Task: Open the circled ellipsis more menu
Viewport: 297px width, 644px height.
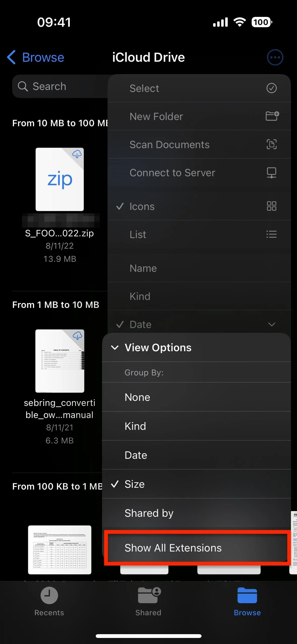Action: click(275, 57)
